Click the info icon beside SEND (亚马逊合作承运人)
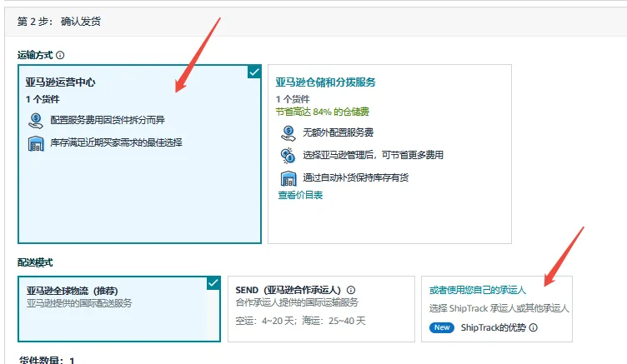This screenshot has width=627, height=364. [351, 290]
